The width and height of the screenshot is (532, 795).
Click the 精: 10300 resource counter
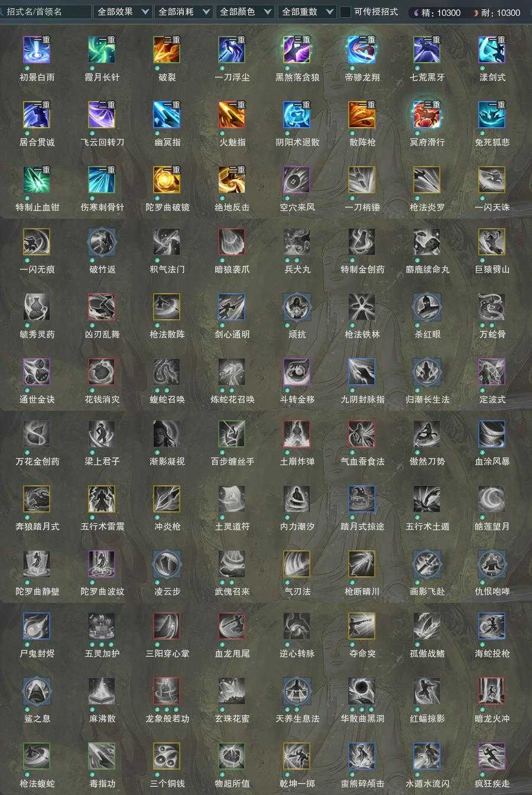[436, 12]
